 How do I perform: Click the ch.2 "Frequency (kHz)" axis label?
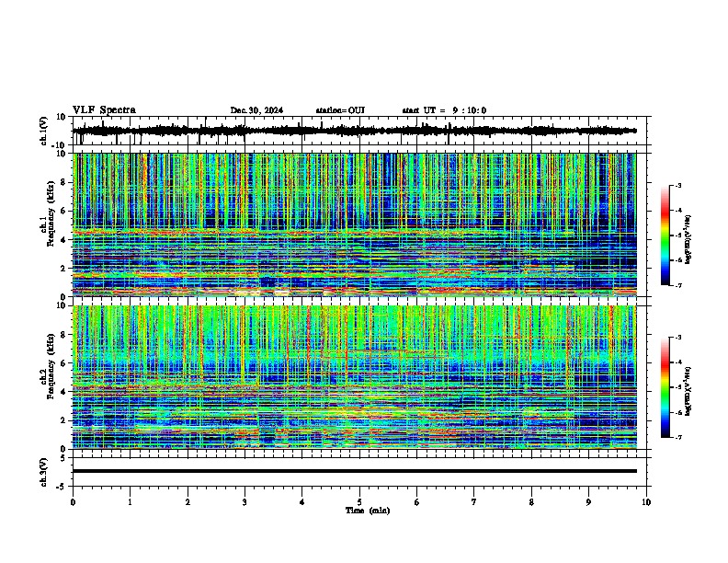click(51, 366)
